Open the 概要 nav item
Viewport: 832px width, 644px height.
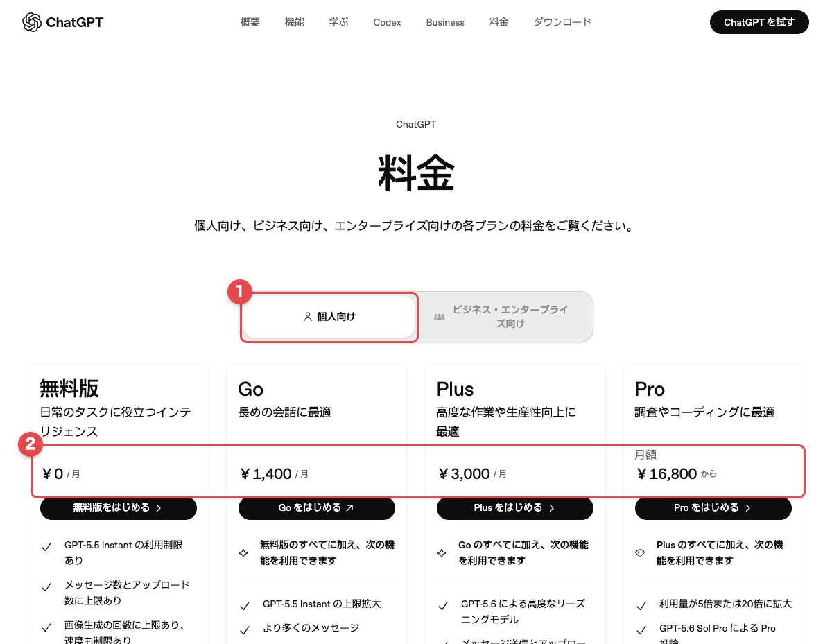[250, 22]
